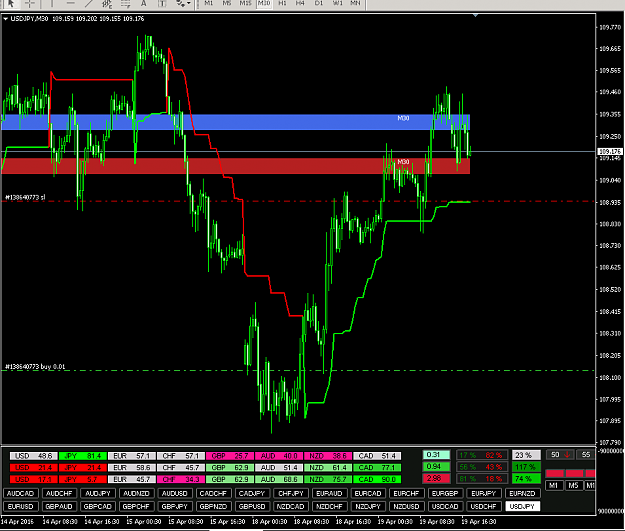Screen dimensions: 625x531
Task: Select the CHFJPY pair button
Action: 291,494
